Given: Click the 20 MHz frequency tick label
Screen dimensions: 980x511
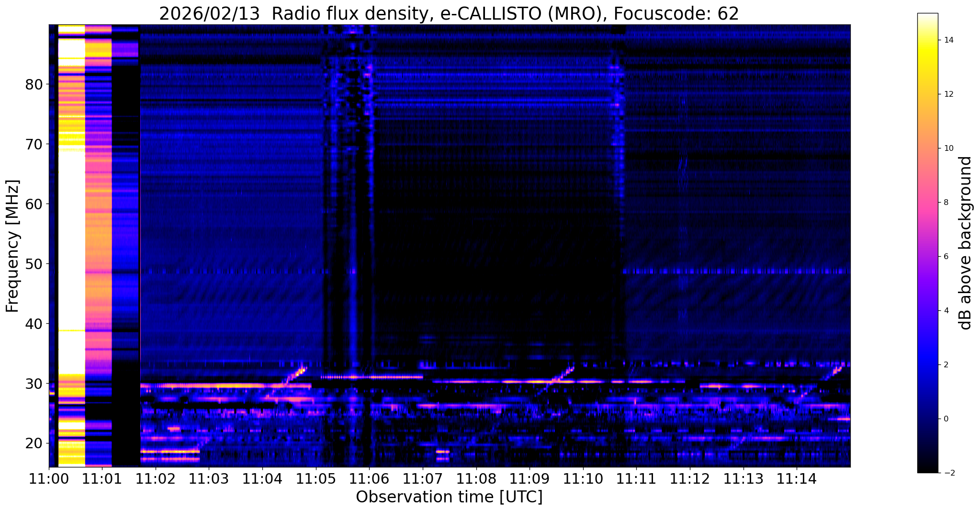Looking at the screenshot, I should (34, 443).
